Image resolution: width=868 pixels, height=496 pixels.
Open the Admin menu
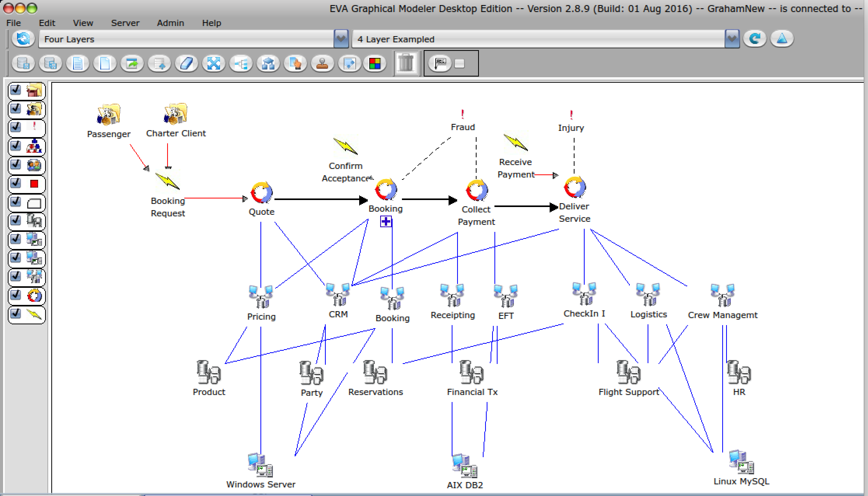(x=170, y=23)
